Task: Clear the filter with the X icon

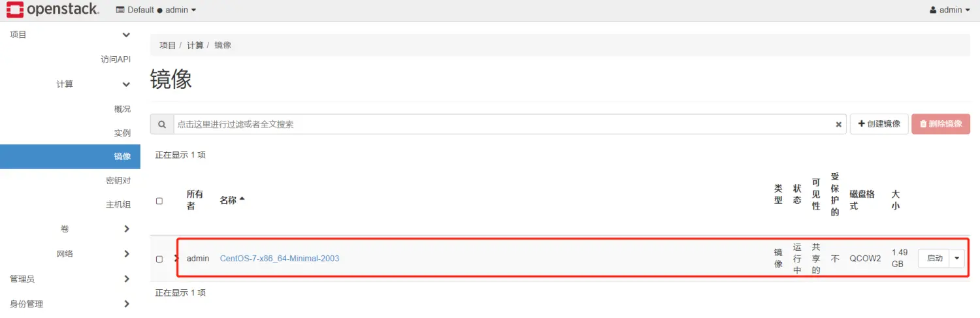Action: (838, 124)
